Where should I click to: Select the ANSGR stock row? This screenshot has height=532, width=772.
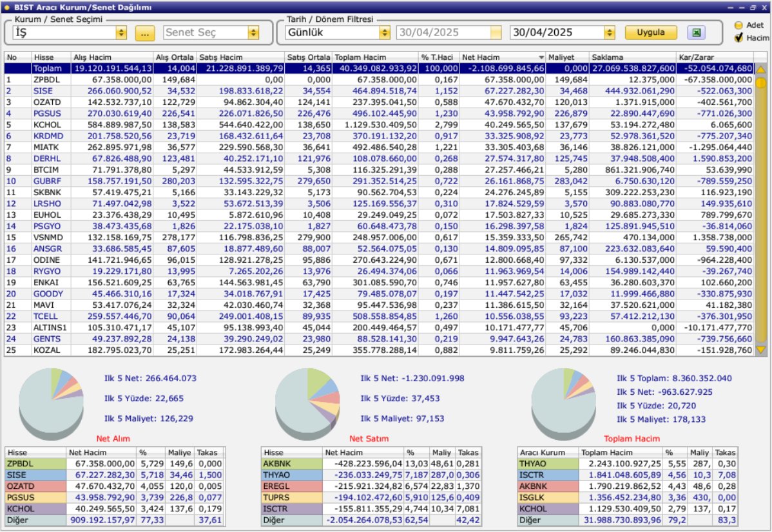[x=379, y=249]
